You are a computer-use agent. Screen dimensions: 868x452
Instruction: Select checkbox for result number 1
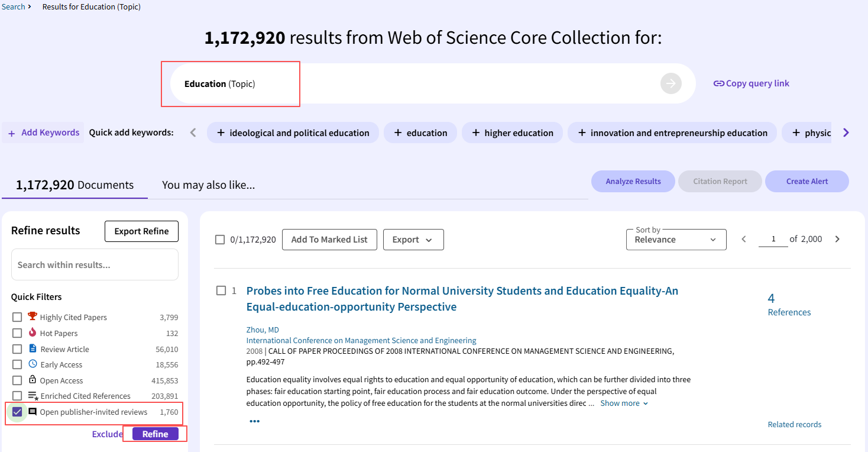pos(221,290)
